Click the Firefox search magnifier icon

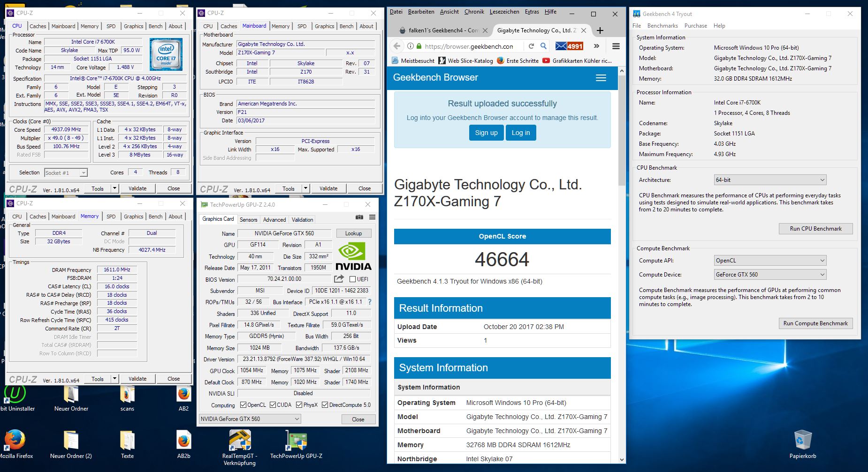(x=543, y=46)
